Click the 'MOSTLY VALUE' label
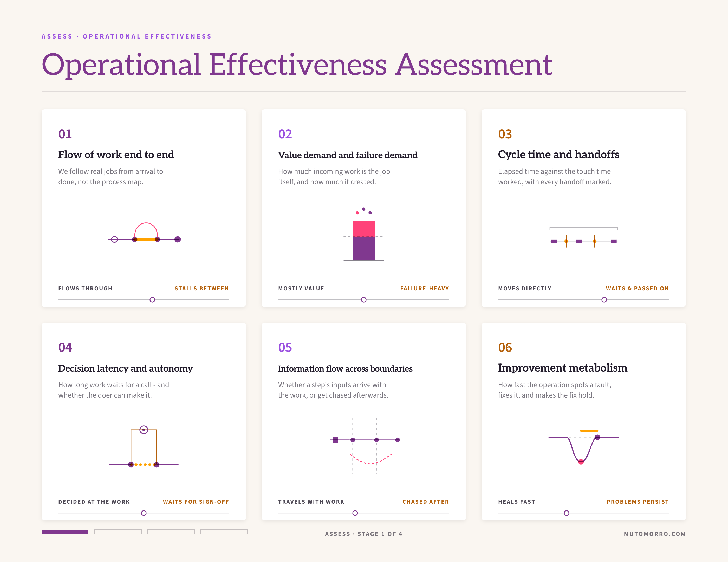728x562 pixels. 301,289
